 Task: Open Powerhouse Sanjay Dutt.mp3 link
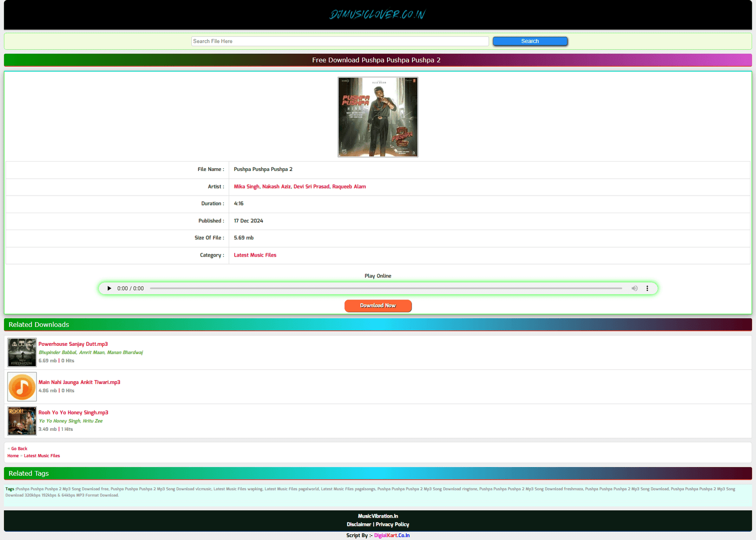[x=73, y=344]
